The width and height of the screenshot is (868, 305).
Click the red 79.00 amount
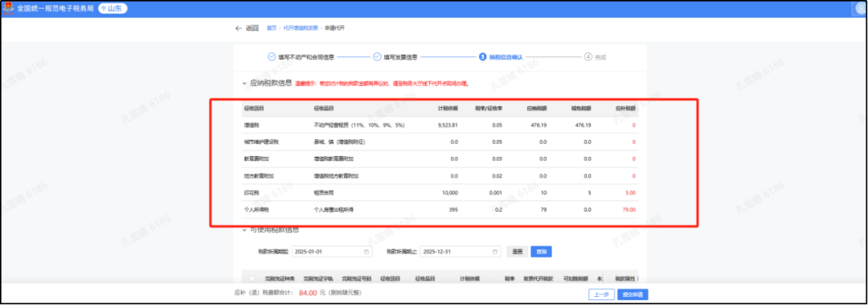point(628,209)
